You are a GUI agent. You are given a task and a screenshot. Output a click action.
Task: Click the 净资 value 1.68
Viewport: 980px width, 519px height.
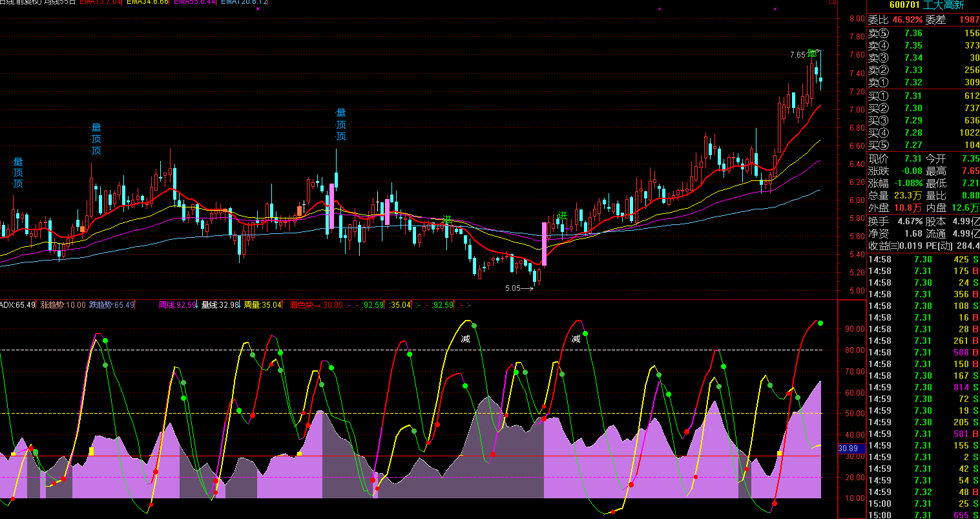913,233
